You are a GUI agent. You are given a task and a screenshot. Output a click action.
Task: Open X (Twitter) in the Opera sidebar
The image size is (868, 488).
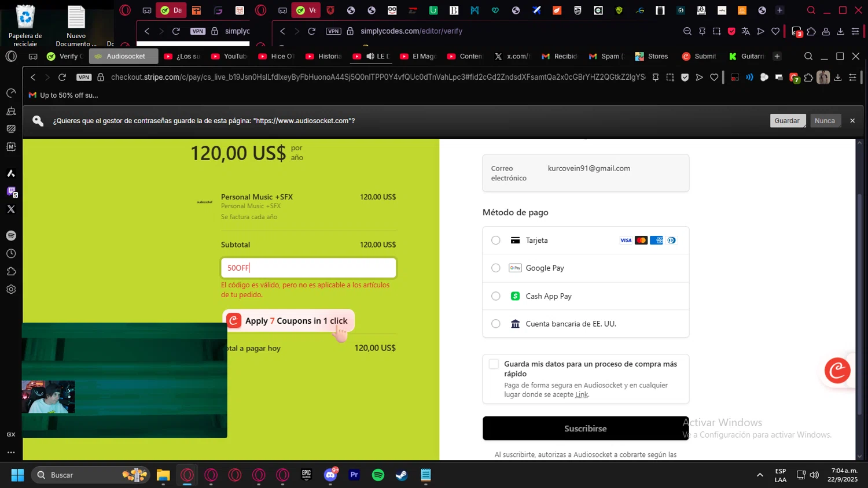(x=11, y=209)
